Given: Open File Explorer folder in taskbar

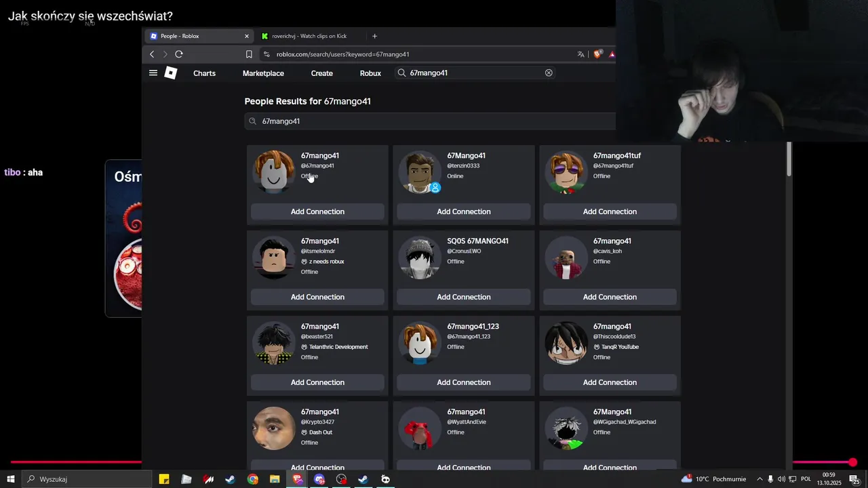Looking at the screenshot, I should click(x=275, y=479).
